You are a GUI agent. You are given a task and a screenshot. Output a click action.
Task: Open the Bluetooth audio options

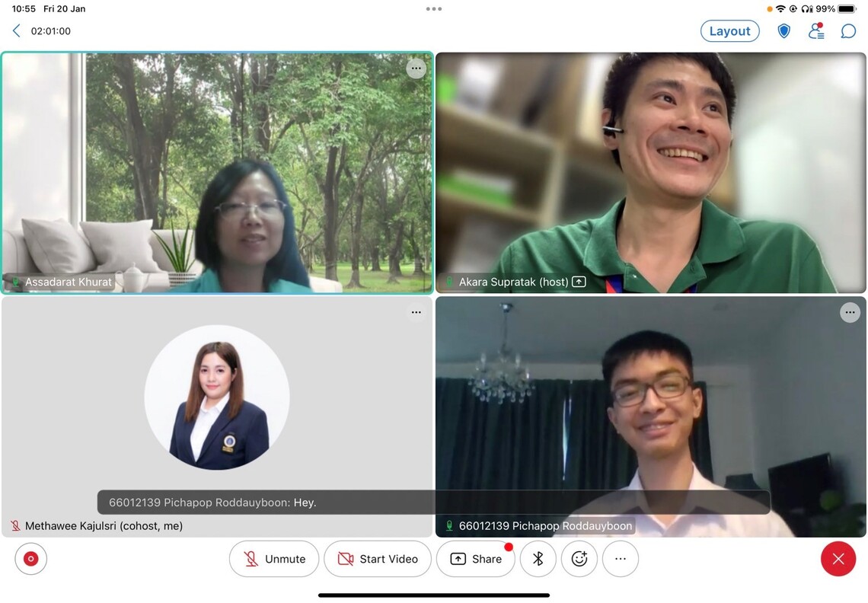538,559
